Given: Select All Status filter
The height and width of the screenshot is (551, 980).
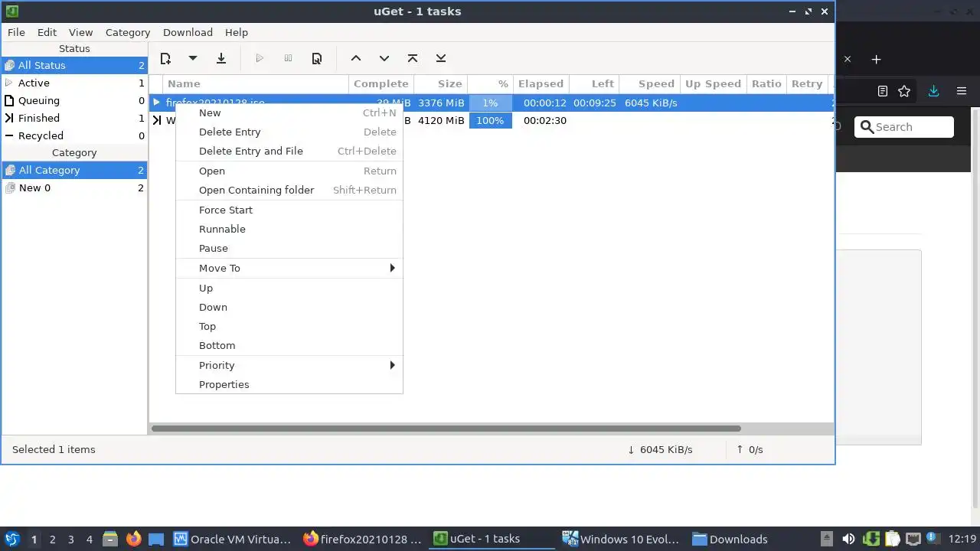Looking at the screenshot, I should point(74,65).
